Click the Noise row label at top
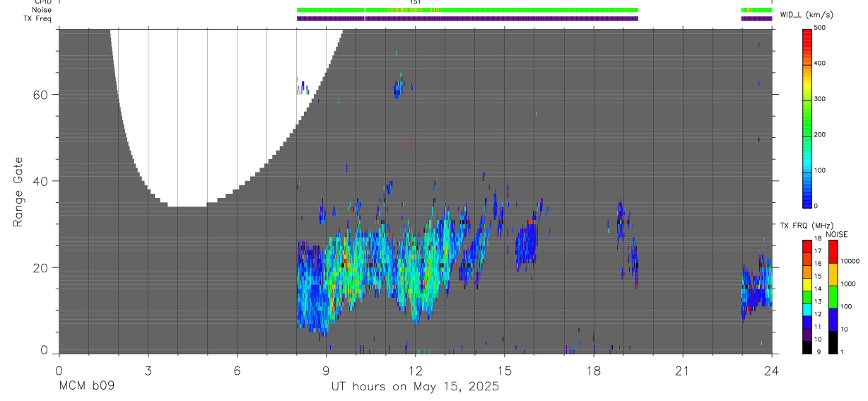Viewport: 868px width, 401px height. [42, 10]
